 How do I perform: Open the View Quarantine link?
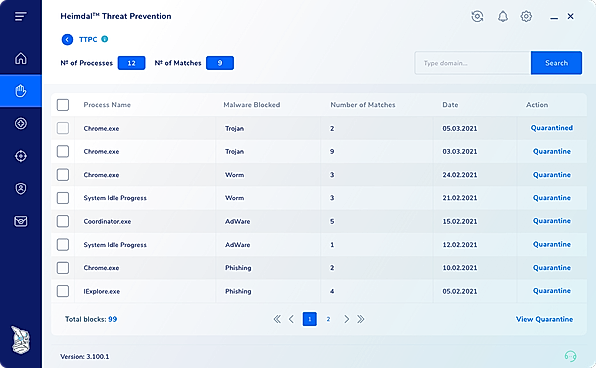coord(544,319)
